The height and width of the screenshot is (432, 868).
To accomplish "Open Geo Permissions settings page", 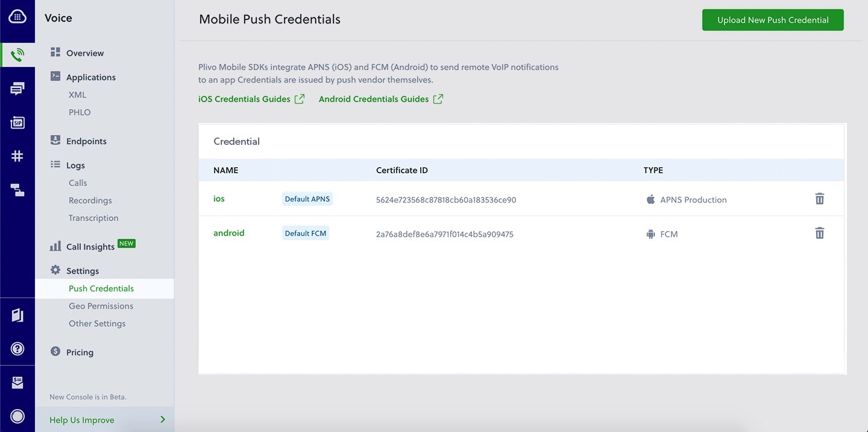I will pyautogui.click(x=101, y=306).
